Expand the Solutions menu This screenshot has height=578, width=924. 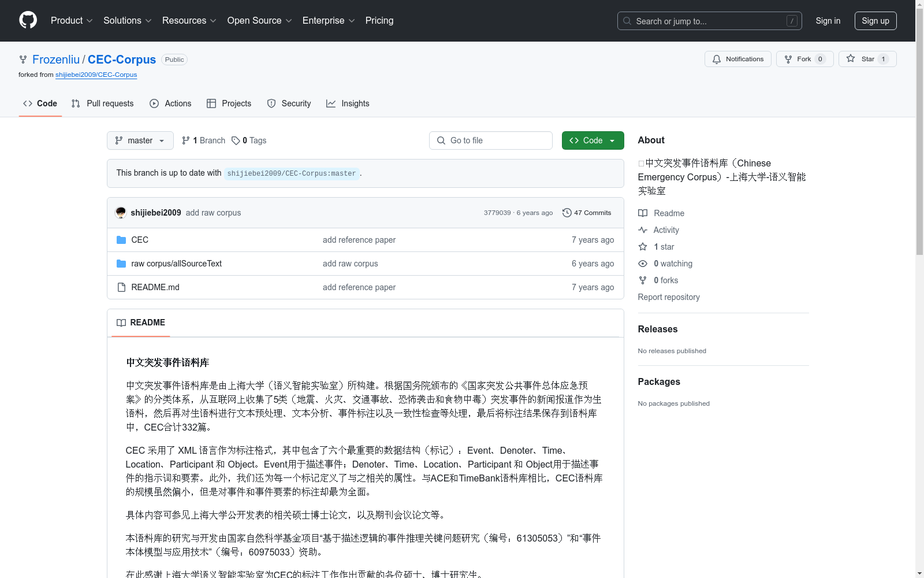click(x=127, y=20)
